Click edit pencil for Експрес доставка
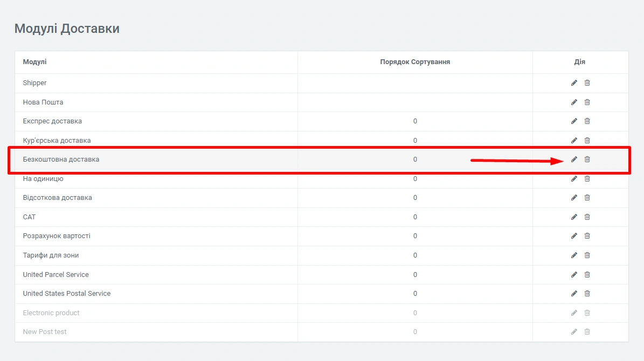The width and height of the screenshot is (644, 361). click(x=574, y=121)
